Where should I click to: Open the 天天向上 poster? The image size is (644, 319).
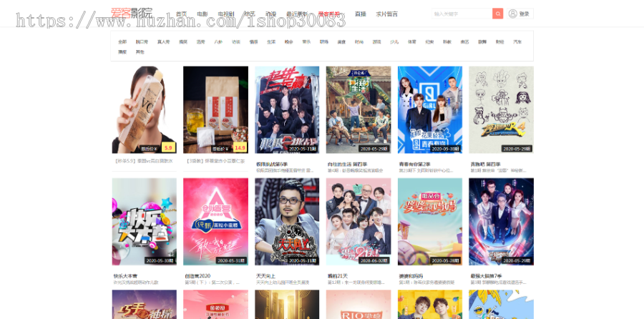tap(287, 222)
